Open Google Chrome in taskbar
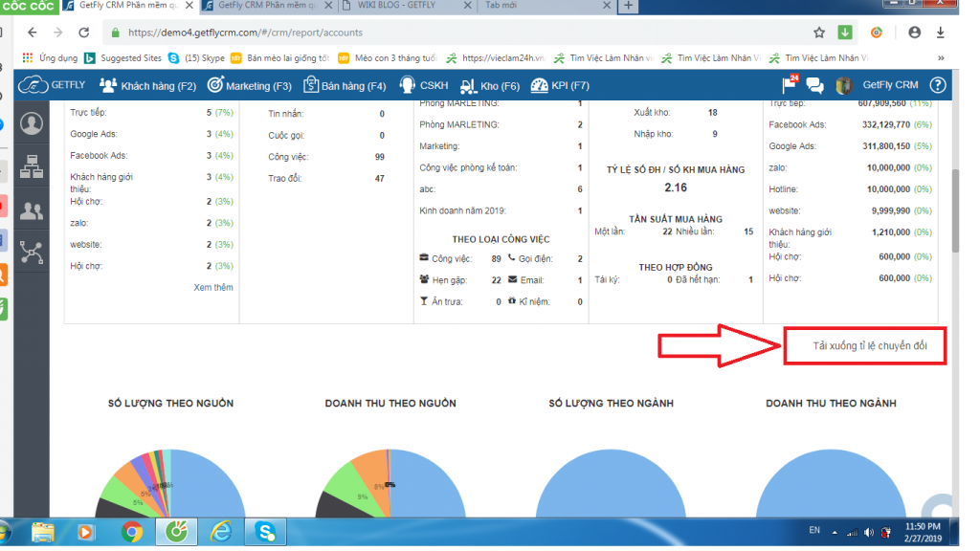 coord(132,532)
